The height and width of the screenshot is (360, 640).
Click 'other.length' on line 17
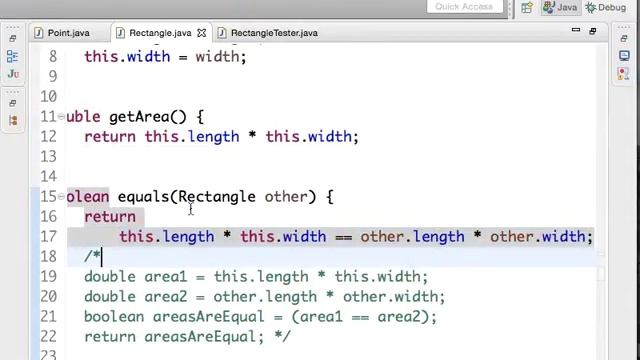(412, 237)
